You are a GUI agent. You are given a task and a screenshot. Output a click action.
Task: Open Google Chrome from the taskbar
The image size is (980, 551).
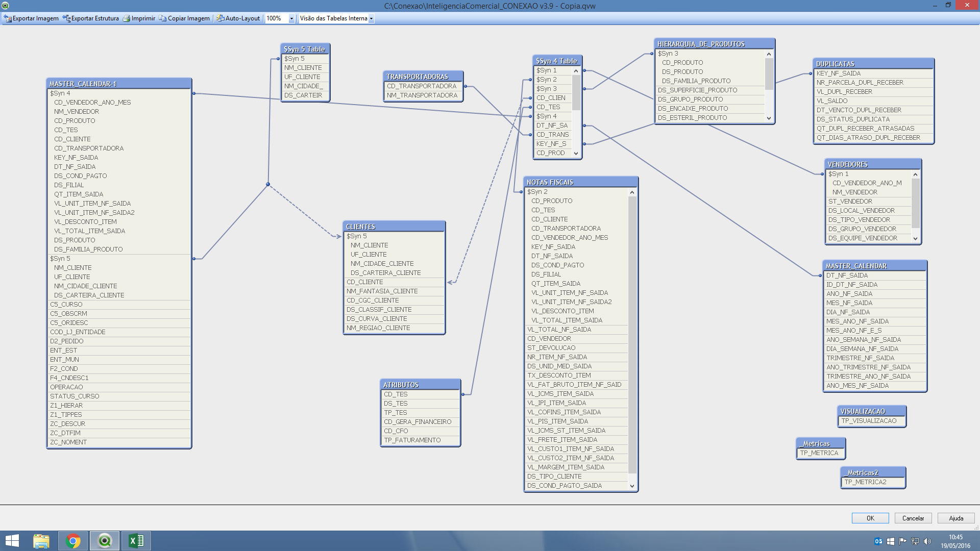[x=73, y=541]
